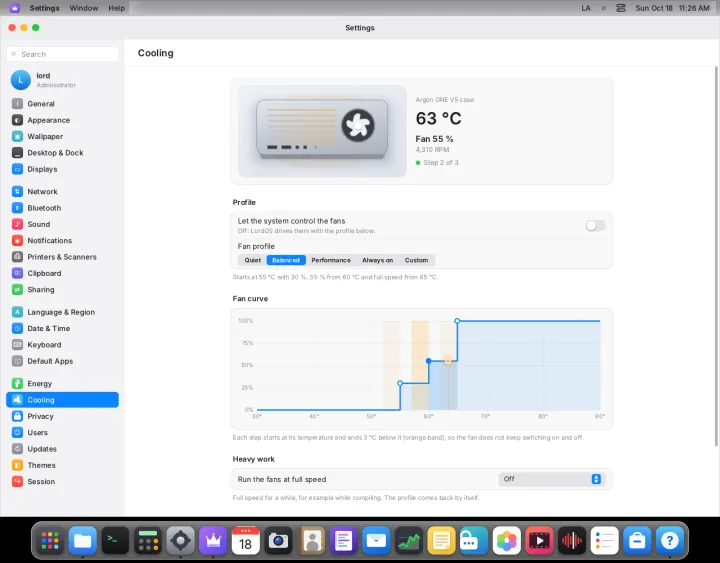Launch Terminal from the dock
This screenshot has width=720, height=563.
point(115,540)
